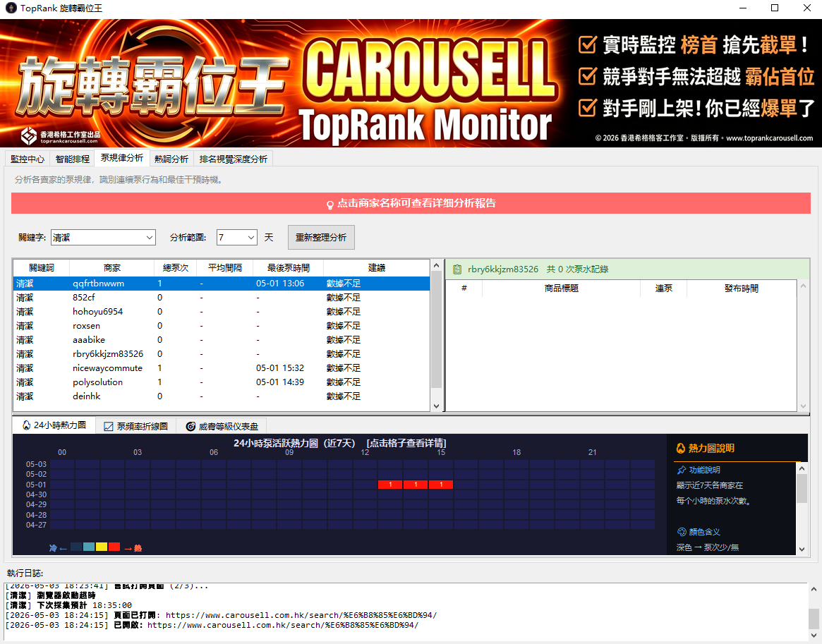Screen dimensions: 822x644
Task: Click the teal legend swatch
Action: [89, 547]
